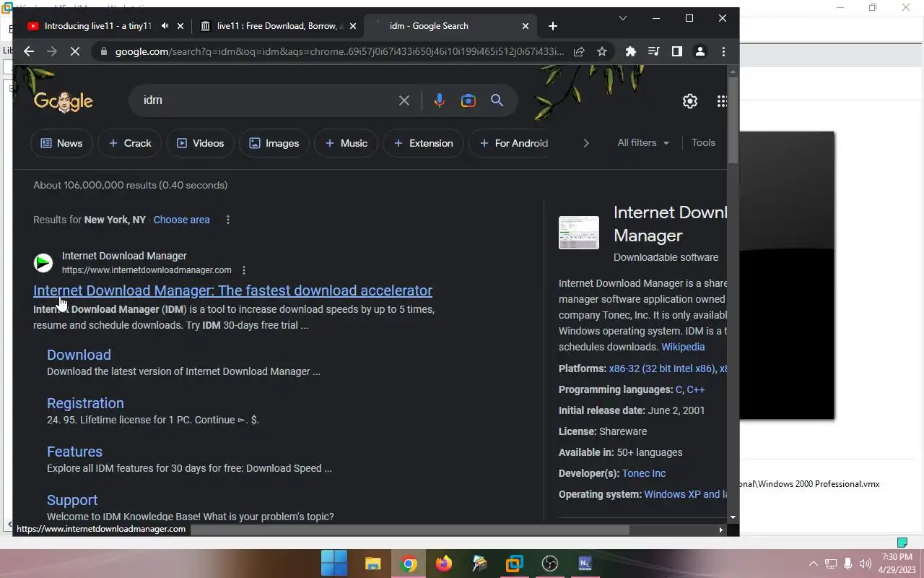Open the Windows Start button
Viewport: 924px width, 578px height.
click(x=334, y=564)
